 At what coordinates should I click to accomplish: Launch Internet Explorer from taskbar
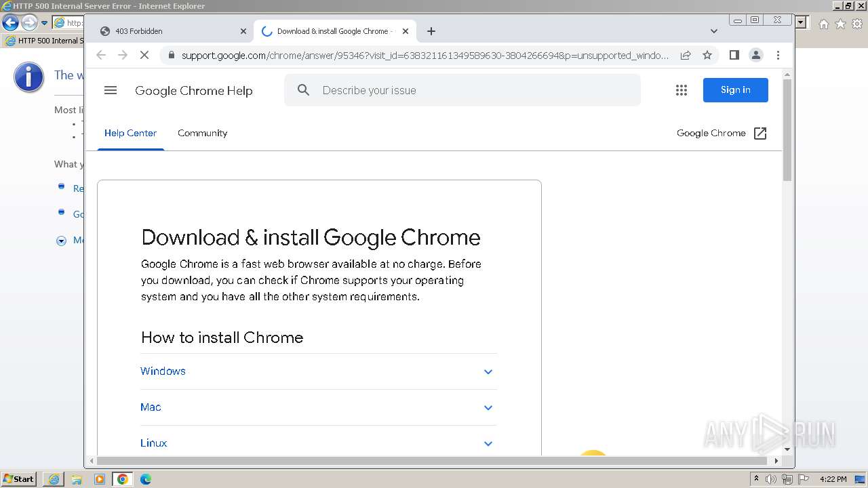[x=54, y=479]
